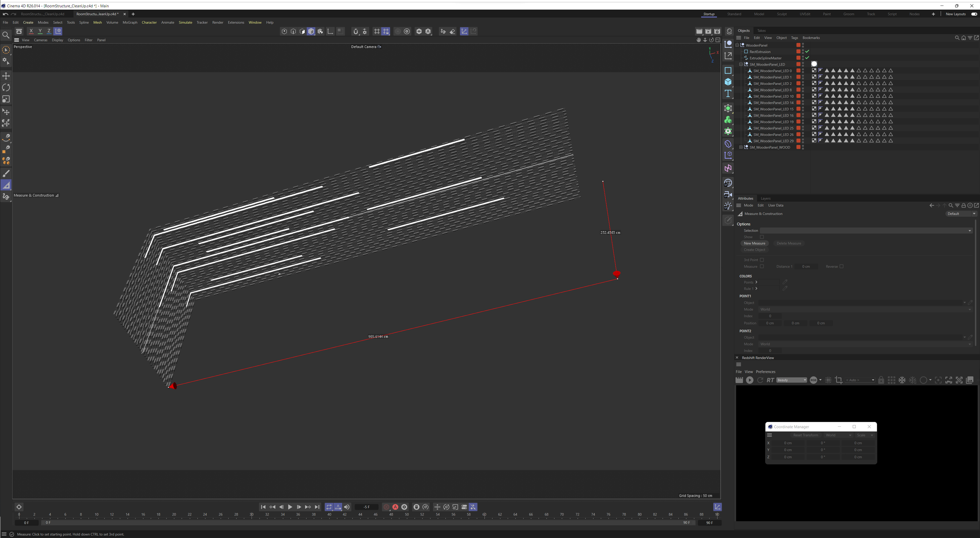This screenshot has height=538, width=980.
Task: Select the Live Selection tool icon
Action: (x=6, y=51)
